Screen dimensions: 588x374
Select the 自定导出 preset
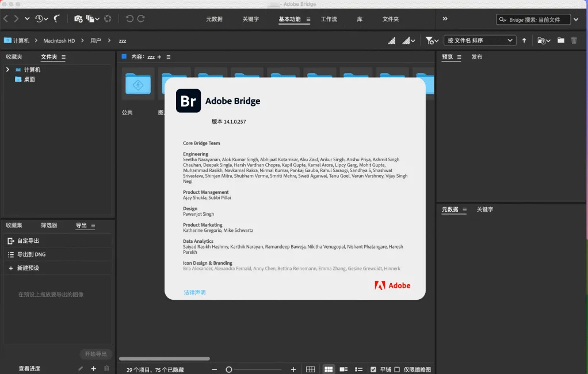point(58,241)
